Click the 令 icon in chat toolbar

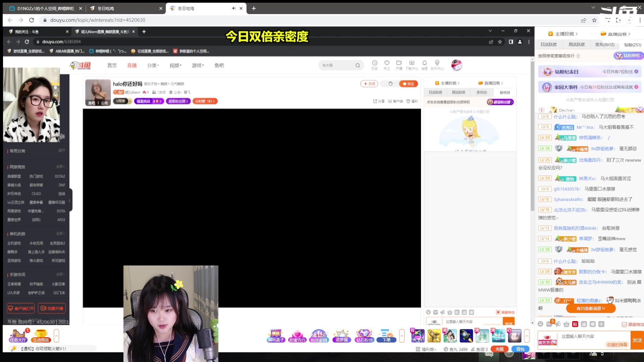601,324
